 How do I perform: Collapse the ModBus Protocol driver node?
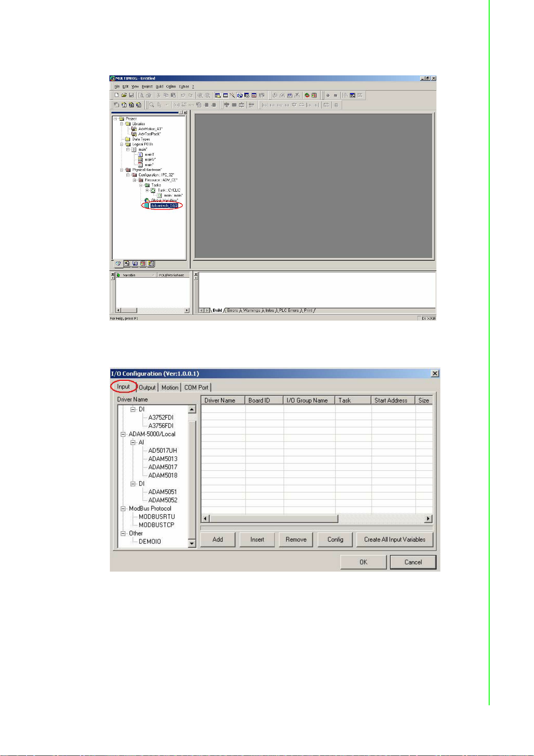123,509
